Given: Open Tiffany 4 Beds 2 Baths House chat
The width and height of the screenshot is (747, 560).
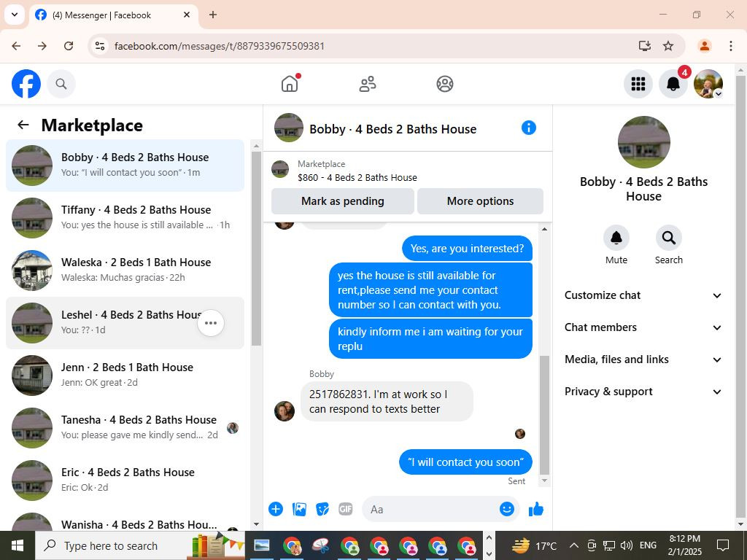Looking at the screenshot, I should pos(125,217).
